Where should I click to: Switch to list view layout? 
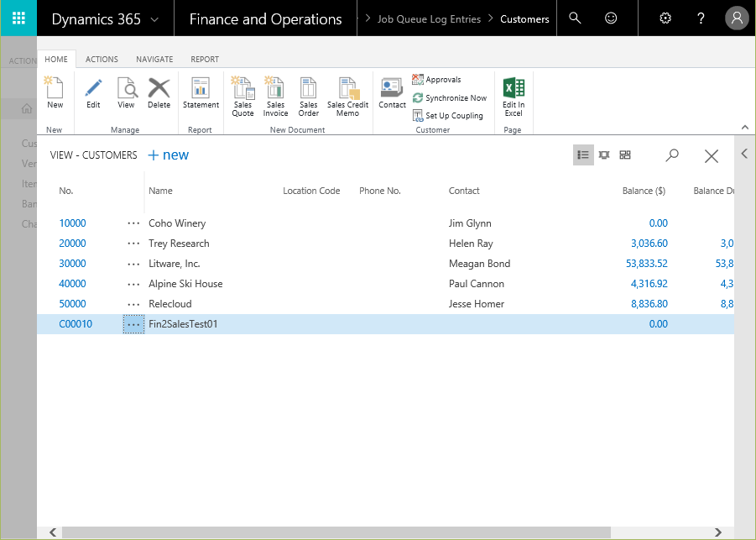(x=583, y=155)
